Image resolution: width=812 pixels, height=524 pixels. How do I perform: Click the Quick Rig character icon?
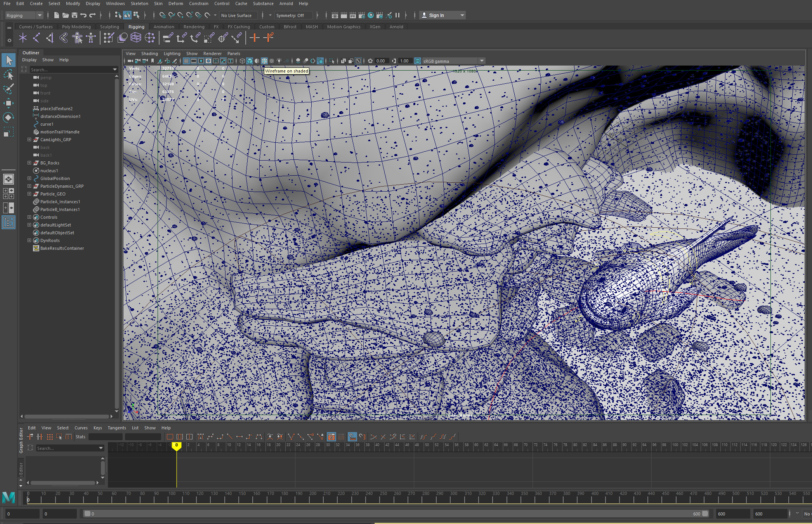tap(77, 38)
